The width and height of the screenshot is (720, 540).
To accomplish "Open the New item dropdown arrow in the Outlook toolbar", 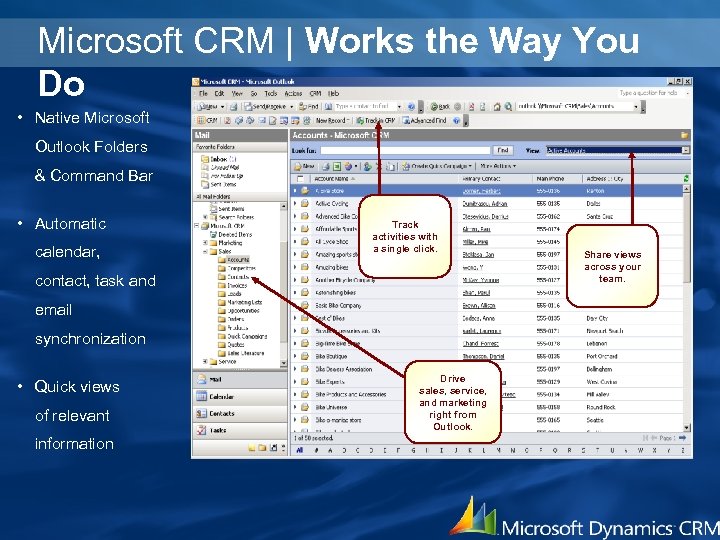I will 223,107.
